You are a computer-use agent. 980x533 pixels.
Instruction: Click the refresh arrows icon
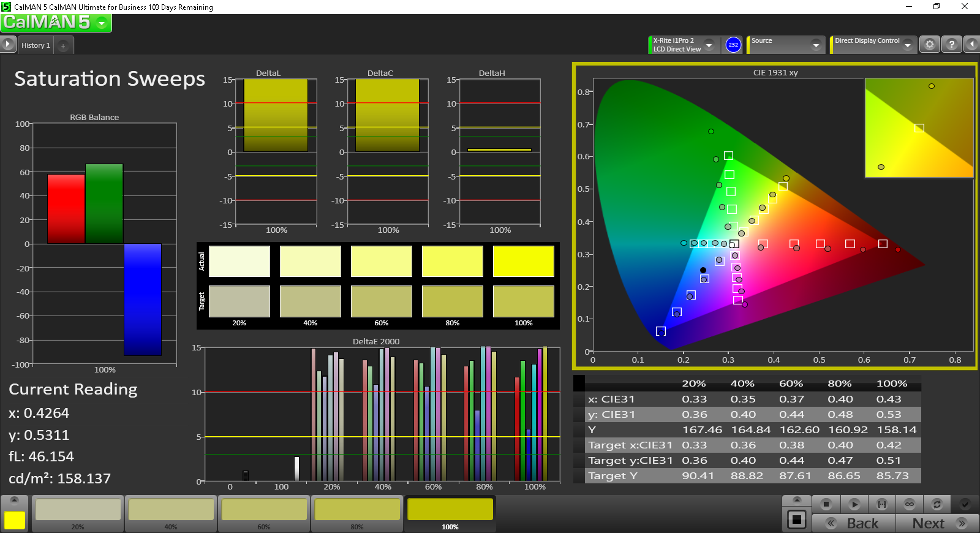click(x=937, y=504)
